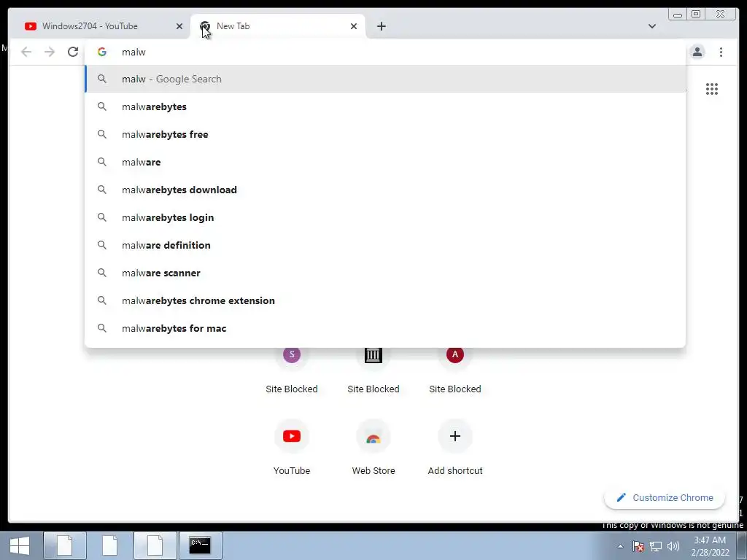Show hidden tray icons arrow
Screen dimensions: 747x560
[620, 546]
